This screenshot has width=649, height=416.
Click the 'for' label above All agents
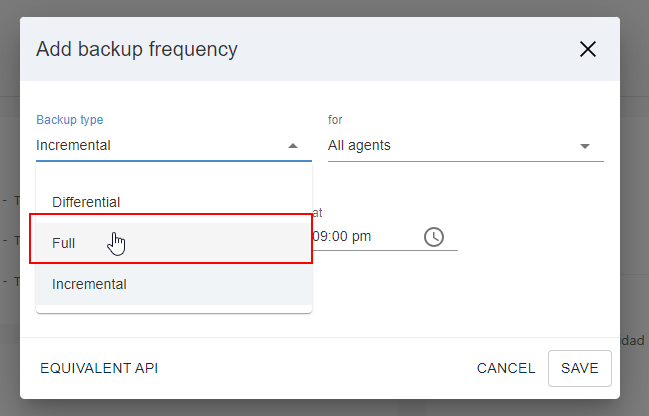point(335,120)
